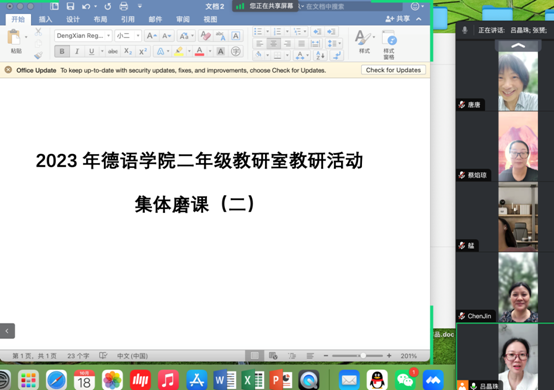Toggle center paragraph alignment
The width and height of the screenshot is (554, 390).
pos(273,43)
